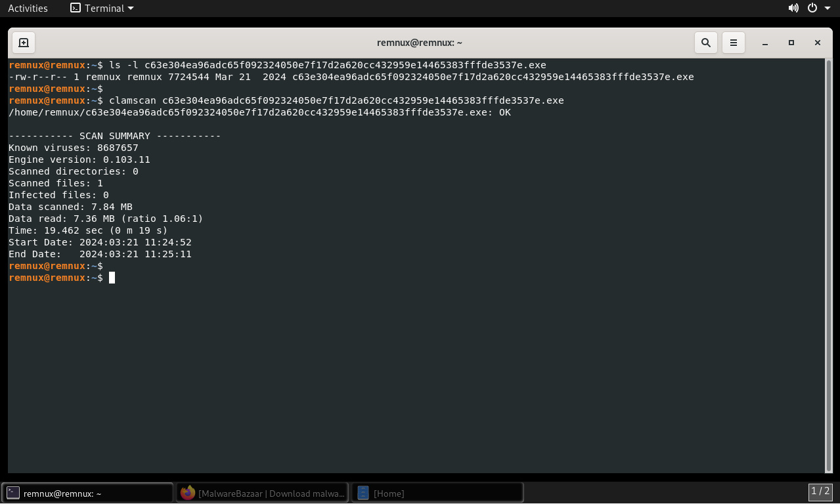Expand the system status dropdown arrow

pyautogui.click(x=827, y=8)
